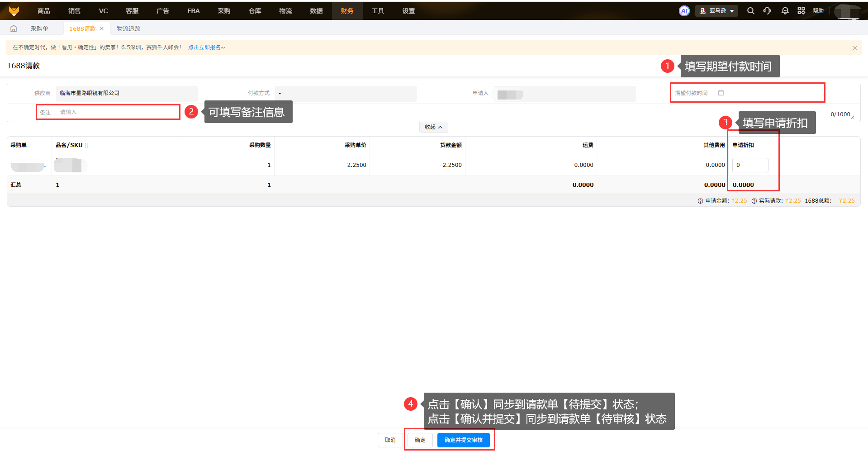The width and height of the screenshot is (868, 451).
Task: Click the 申请折扣 column header
Action: [x=743, y=145]
